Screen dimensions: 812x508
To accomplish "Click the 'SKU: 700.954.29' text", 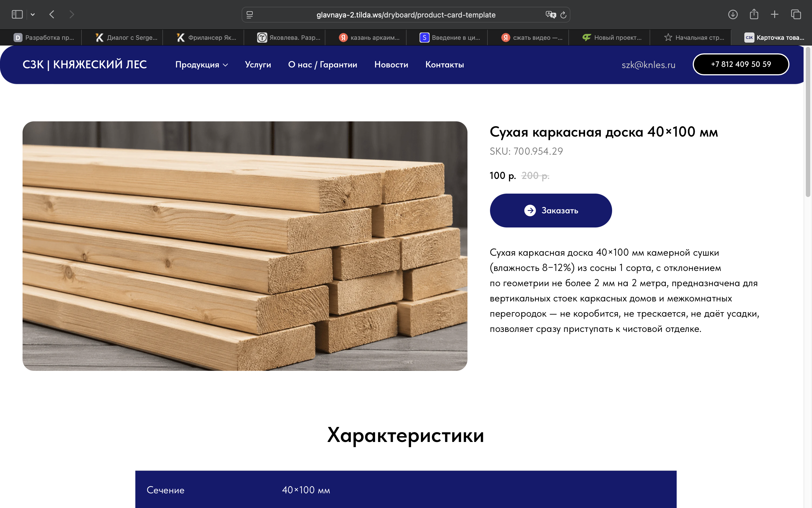I will (x=526, y=151).
